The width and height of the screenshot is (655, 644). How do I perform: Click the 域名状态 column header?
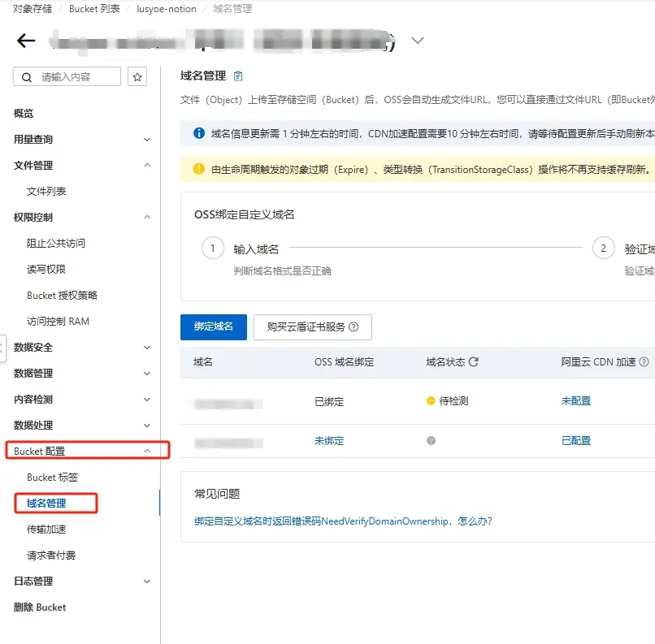coord(445,362)
